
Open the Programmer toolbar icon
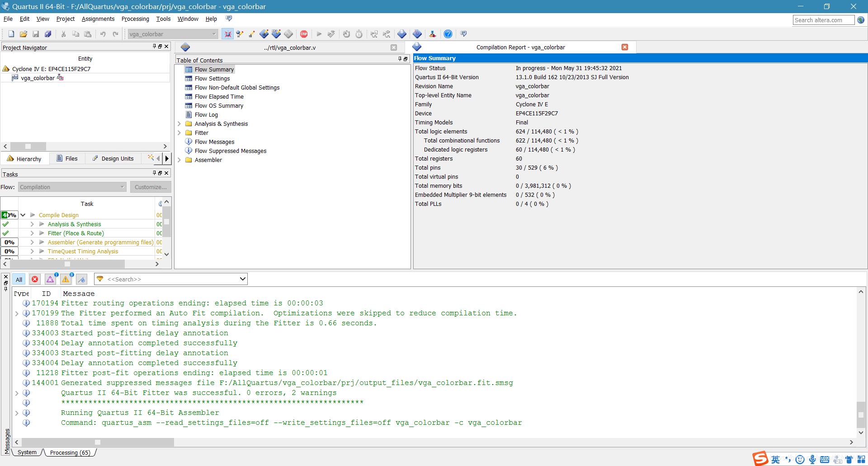coord(417,34)
